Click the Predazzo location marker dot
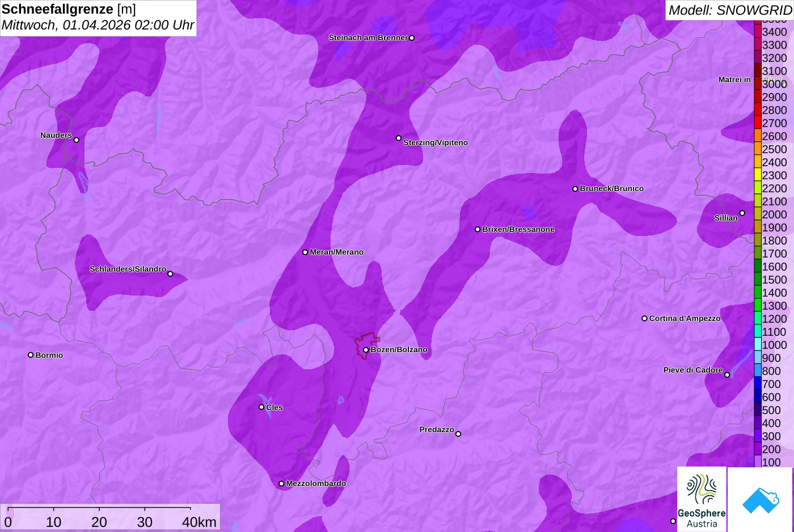This screenshot has width=794, height=532. click(x=458, y=434)
